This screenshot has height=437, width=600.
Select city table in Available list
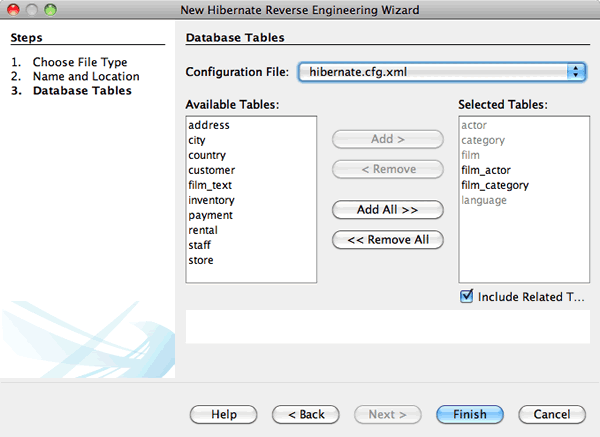197,141
